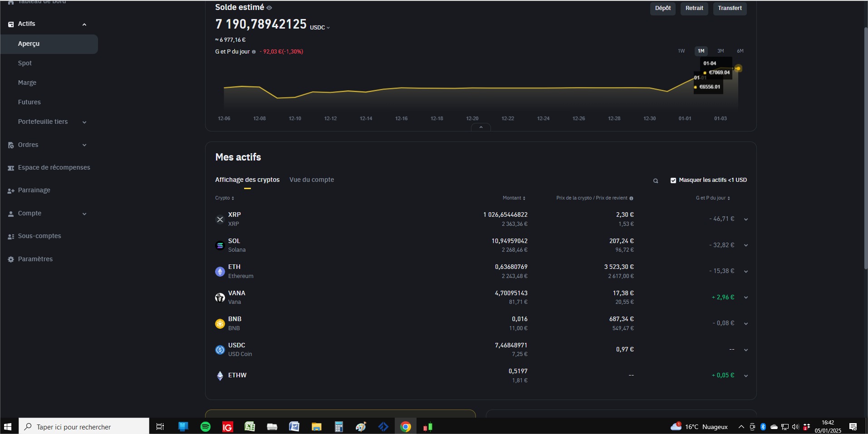The height and width of the screenshot is (434, 868).
Task: Collapse the balance chart panel
Action: pos(481,127)
